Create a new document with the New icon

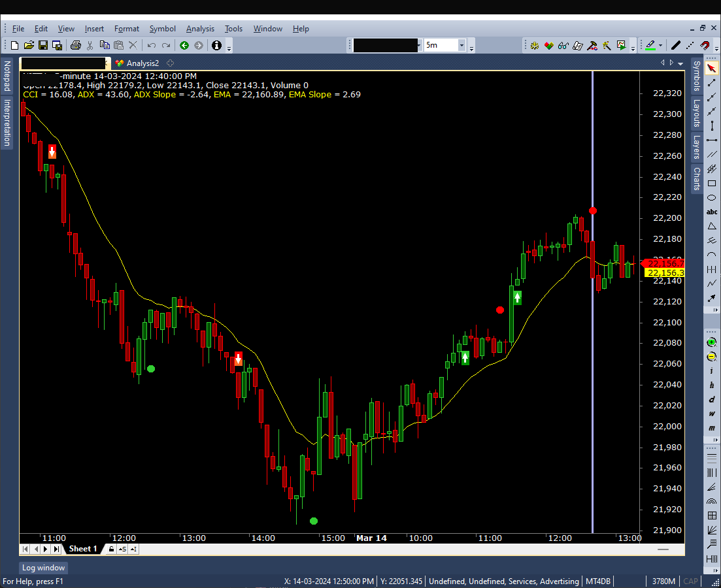coord(15,45)
